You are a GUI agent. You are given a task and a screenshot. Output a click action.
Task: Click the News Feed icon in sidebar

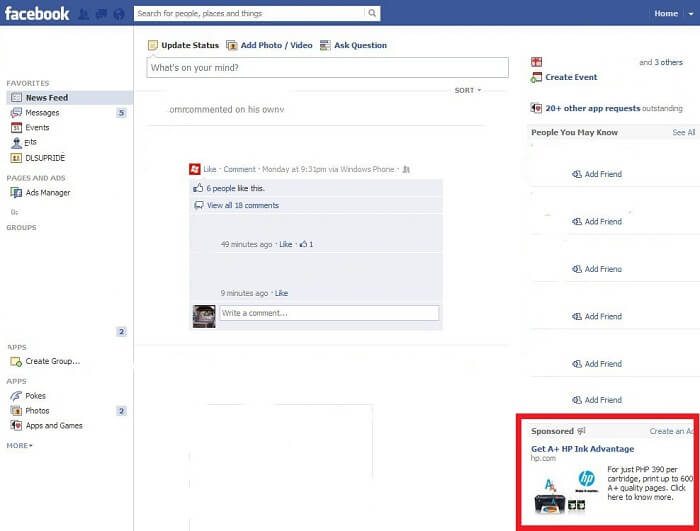click(x=16, y=97)
